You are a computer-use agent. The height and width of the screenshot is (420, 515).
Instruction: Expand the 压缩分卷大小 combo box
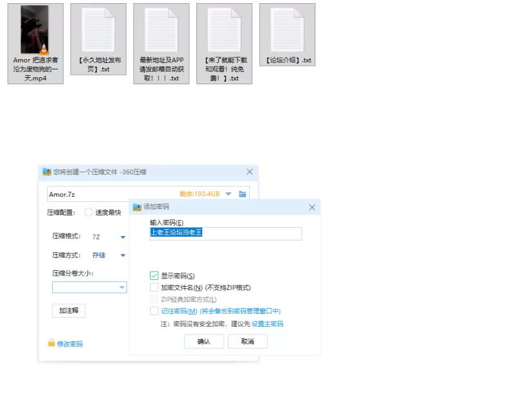(122, 288)
